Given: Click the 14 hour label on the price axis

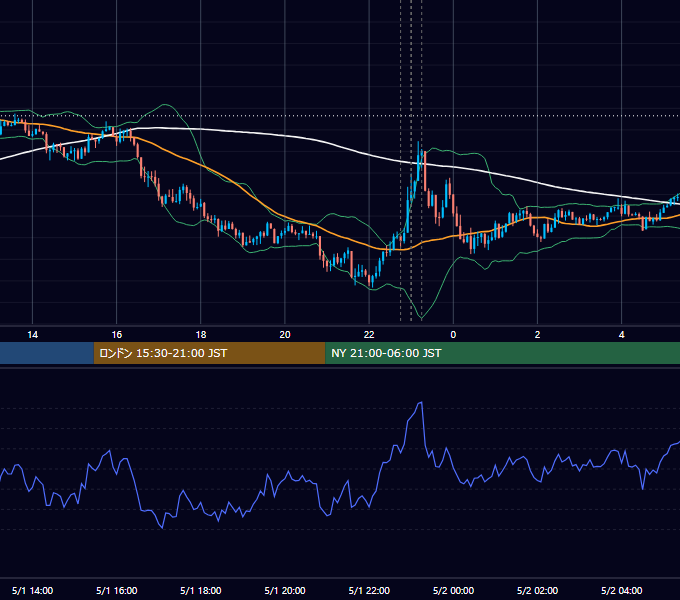Looking at the screenshot, I should point(33,335).
